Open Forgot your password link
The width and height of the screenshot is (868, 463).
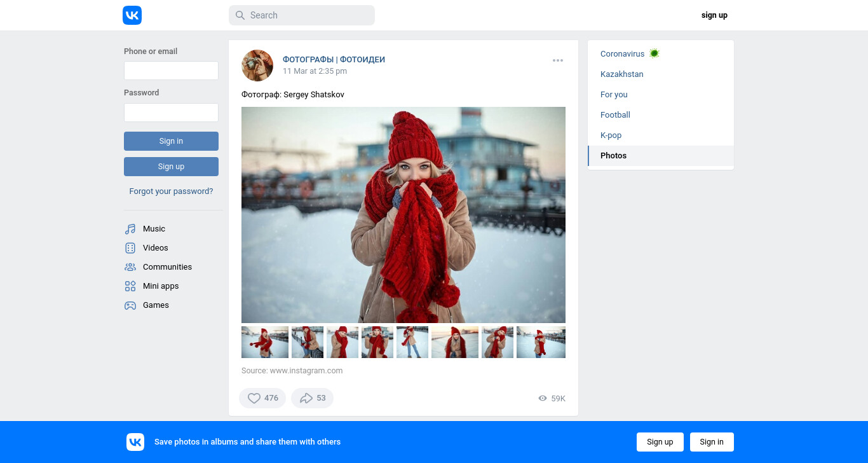click(171, 191)
